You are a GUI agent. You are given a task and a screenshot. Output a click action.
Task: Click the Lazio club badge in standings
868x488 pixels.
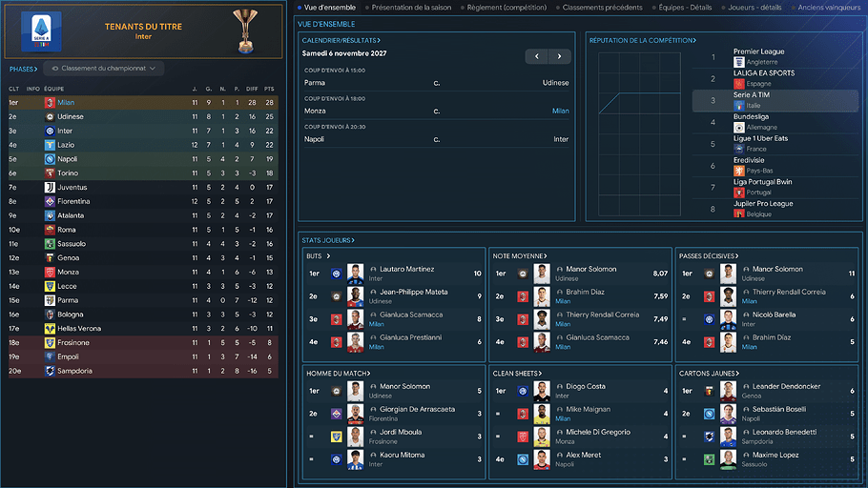[x=50, y=145]
